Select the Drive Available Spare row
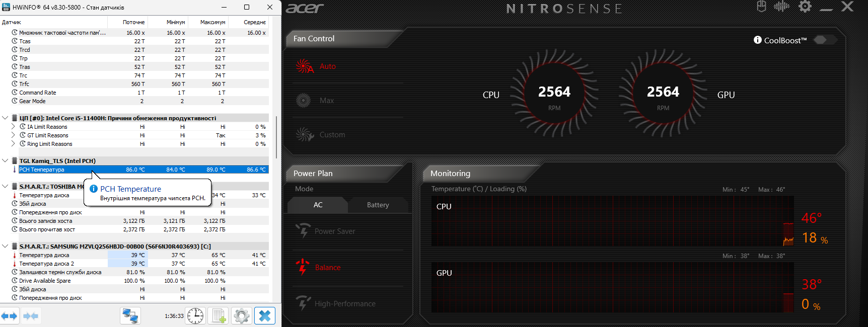Viewport: 868px width, 327px height. point(139,281)
